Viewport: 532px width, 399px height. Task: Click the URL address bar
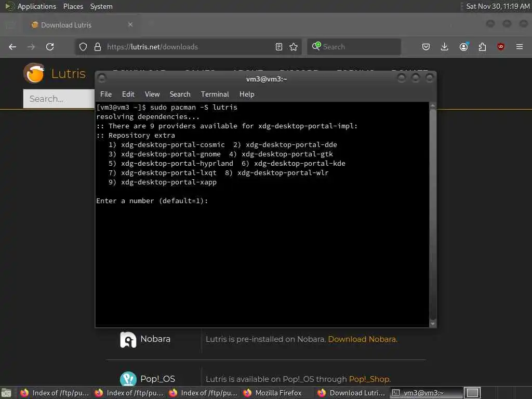189,47
